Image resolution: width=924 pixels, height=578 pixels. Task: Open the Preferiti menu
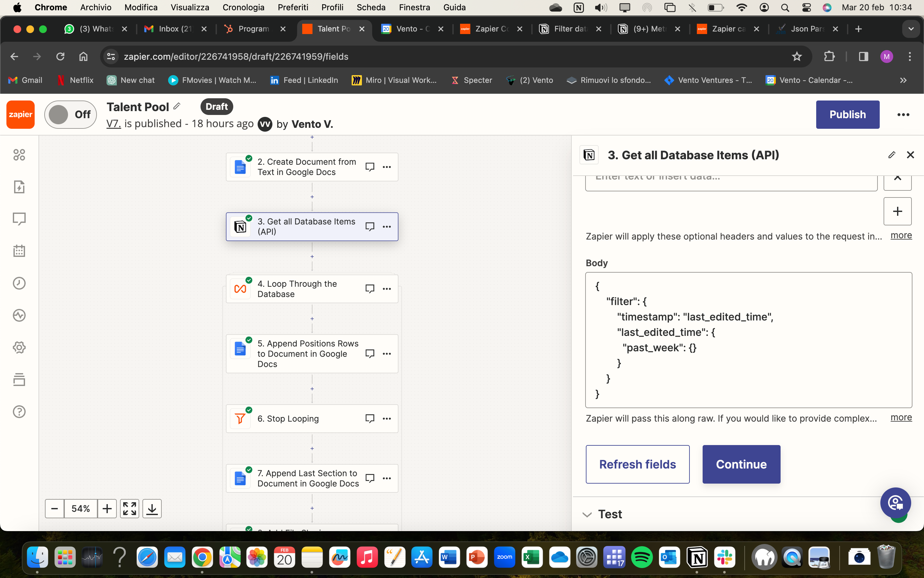tap(293, 7)
